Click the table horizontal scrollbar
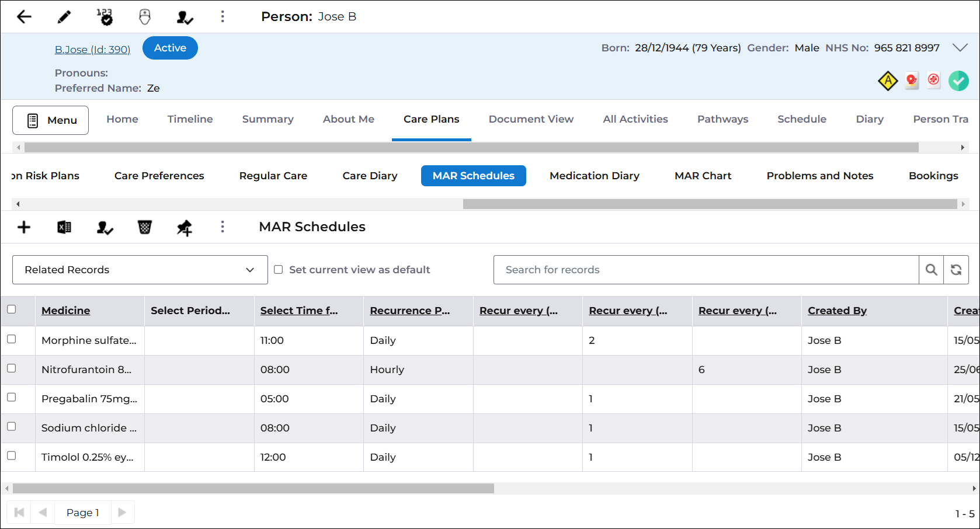 pos(253,488)
